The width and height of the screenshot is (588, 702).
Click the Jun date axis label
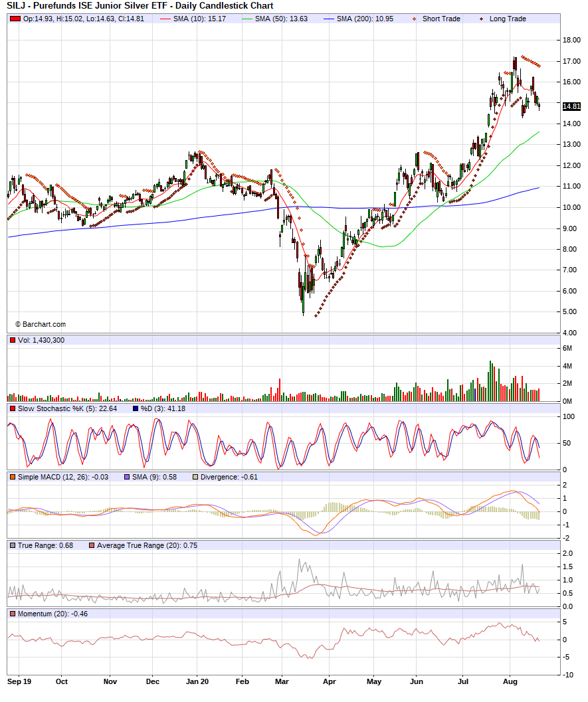point(417,682)
